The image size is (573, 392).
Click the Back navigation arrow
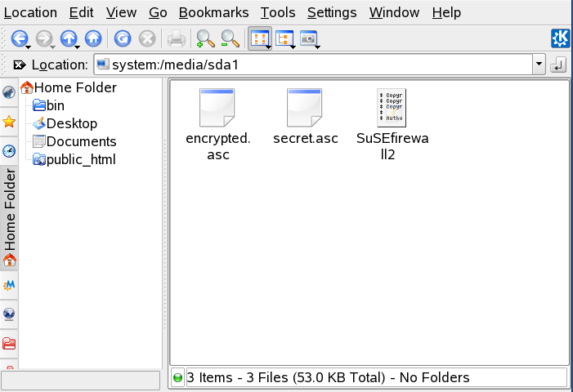(19, 38)
